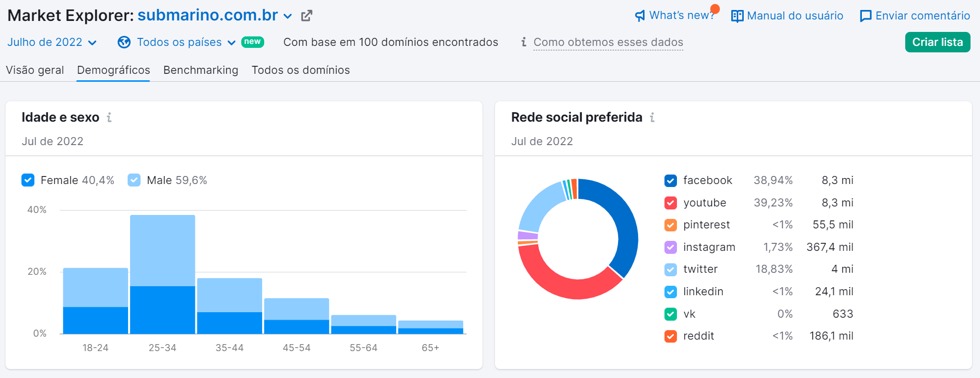The height and width of the screenshot is (378, 980).
Task: Click the vk 633 value
Action: [x=843, y=314]
